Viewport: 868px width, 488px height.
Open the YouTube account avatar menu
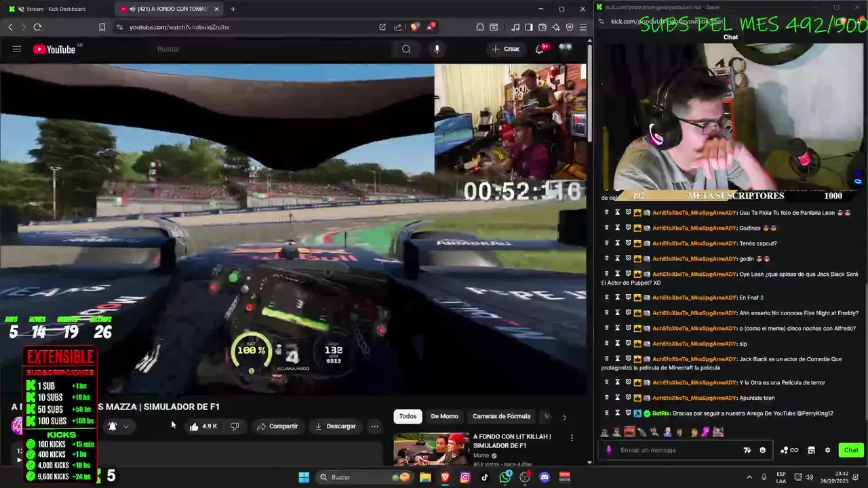point(566,49)
